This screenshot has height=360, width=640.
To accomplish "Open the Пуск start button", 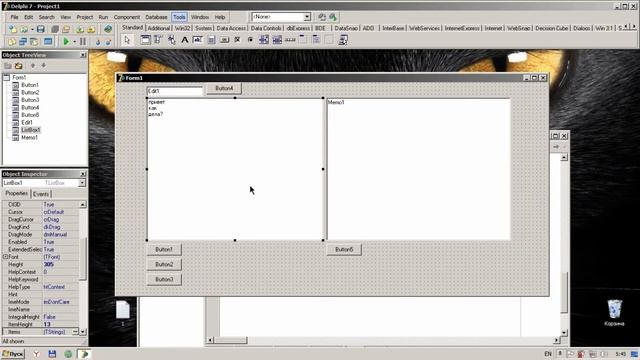I will click(13, 354).
